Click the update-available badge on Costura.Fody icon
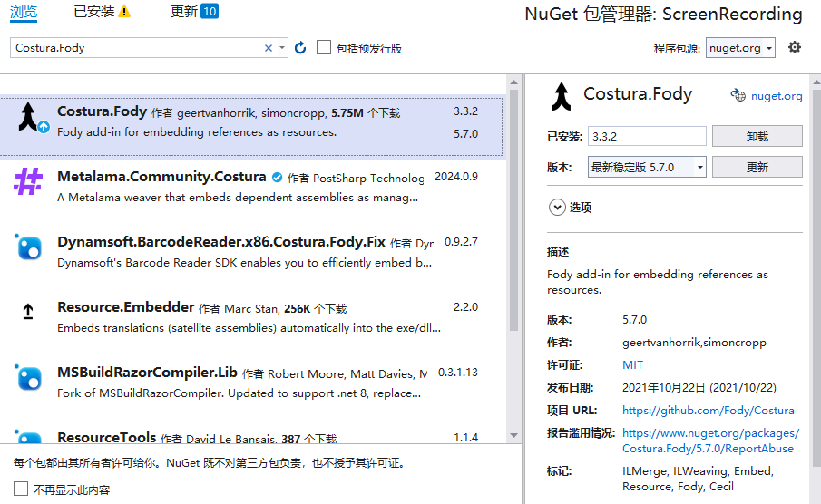821x504 pixels. point(44,127)
